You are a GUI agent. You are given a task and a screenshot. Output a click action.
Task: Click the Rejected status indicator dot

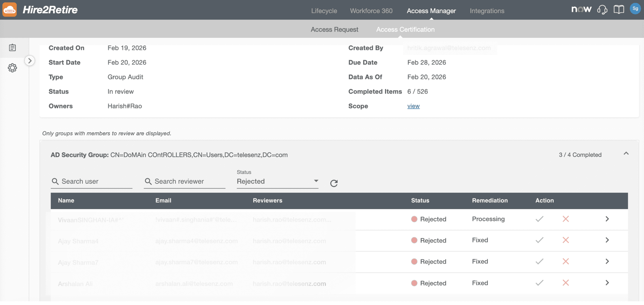pyautogui.click(x=414, y=219)
